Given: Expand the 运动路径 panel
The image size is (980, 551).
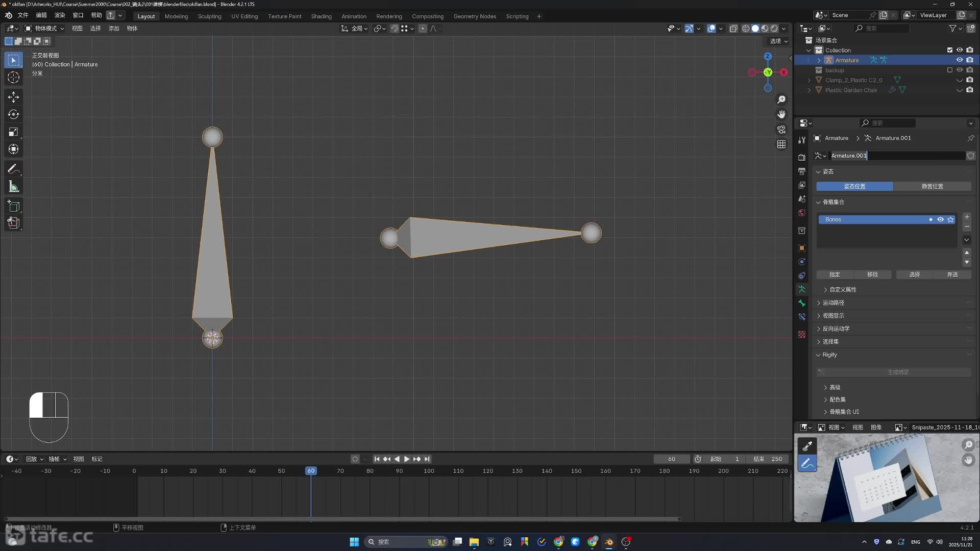Looking at the screenshot, I should (833, 303).
